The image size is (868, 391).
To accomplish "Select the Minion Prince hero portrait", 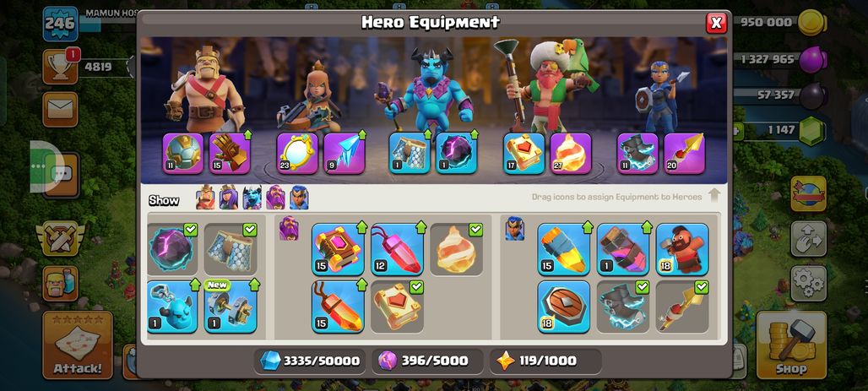I will tap(429, 89).
